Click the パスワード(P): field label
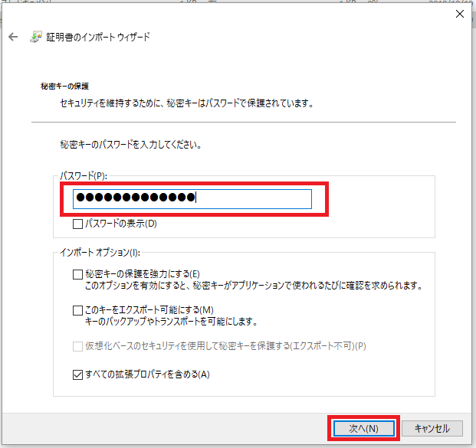Image resolution: width=476 pixels, height=448 pixels. (84, 175)
